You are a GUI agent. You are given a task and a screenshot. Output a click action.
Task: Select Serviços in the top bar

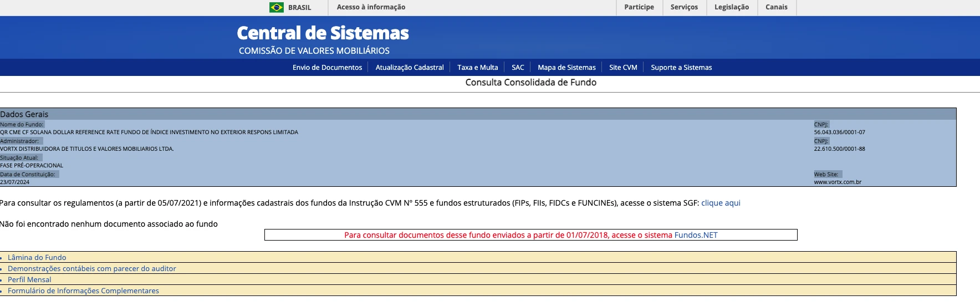[x=684, y=7]
